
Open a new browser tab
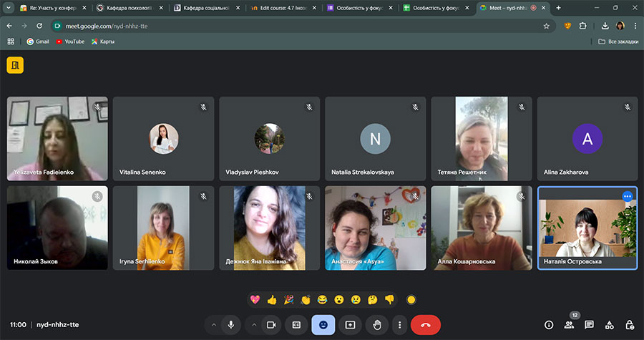[x=558, y=8]
